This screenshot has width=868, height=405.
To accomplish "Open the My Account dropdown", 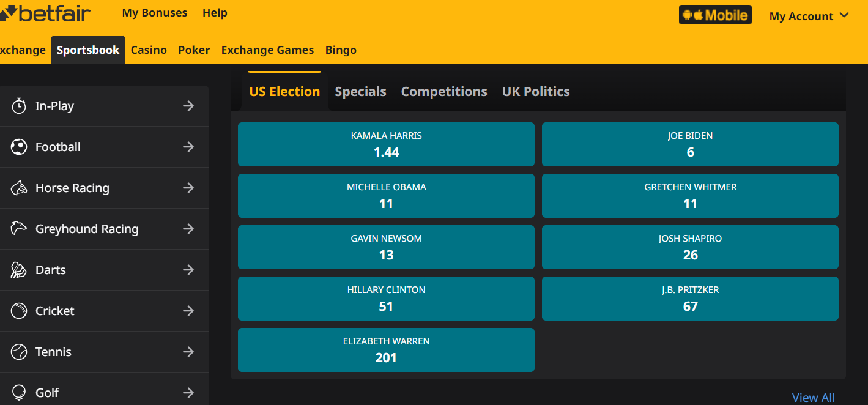I will point(809,16).
